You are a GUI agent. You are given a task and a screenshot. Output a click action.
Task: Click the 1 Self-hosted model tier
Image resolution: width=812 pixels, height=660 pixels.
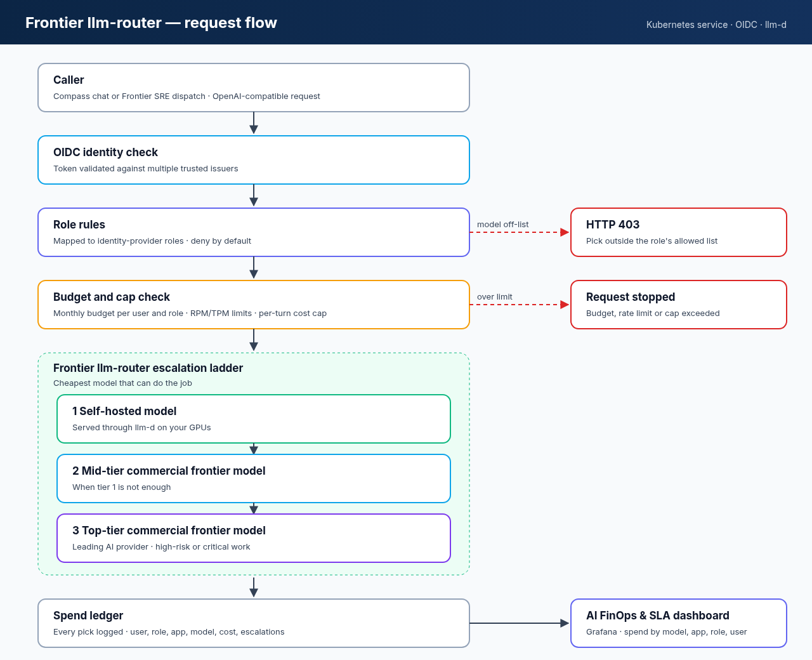[x=254, y=419]
